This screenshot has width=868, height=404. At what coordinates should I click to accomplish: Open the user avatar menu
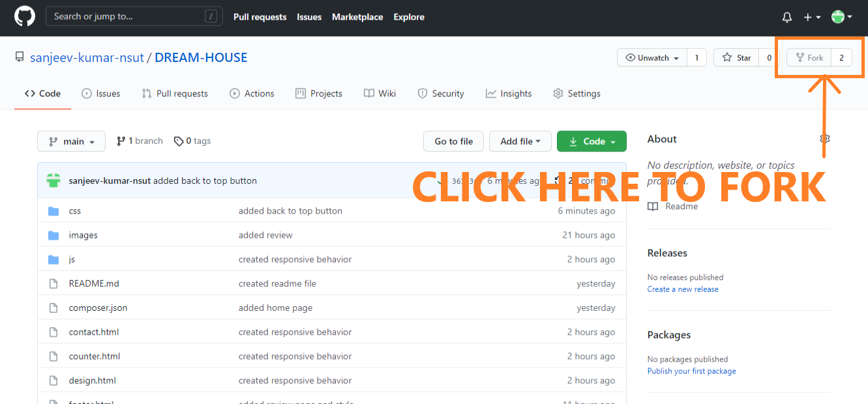(x=842, y=18)
